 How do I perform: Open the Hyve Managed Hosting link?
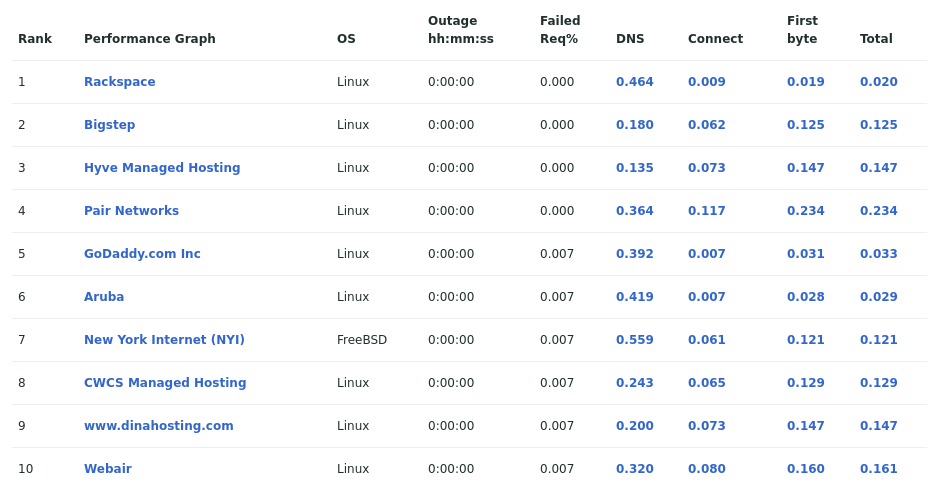coord(162,168)
